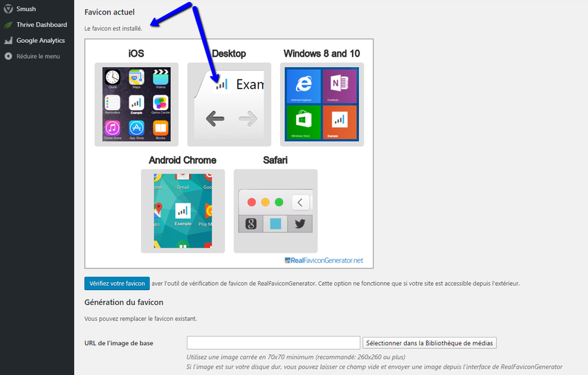Click the text Le favicon est installé.
Screen dimensions: 588x375
tap(113, 28)
